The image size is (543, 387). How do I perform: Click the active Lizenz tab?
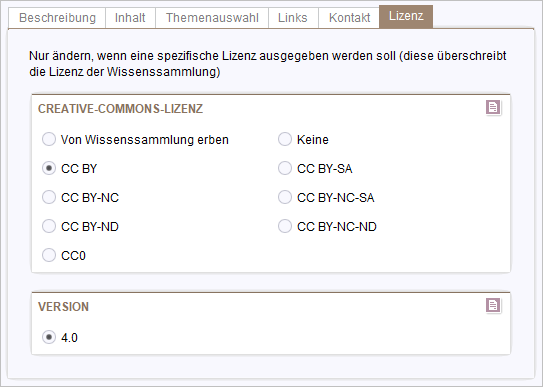click(406, 16)
